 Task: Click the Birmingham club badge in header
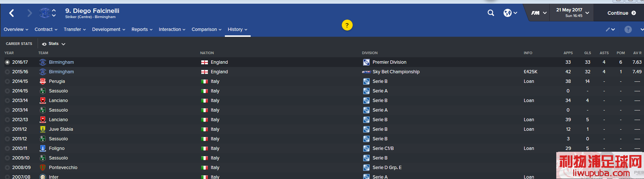point(44,13)
